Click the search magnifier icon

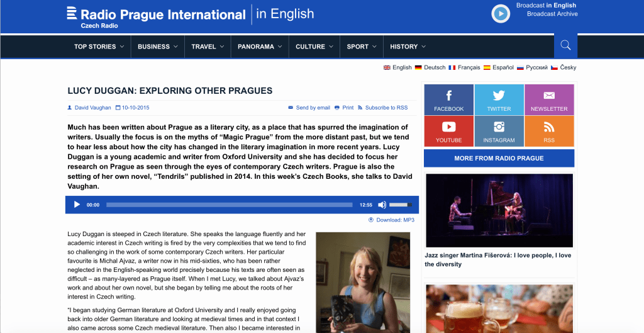point(565,45)
